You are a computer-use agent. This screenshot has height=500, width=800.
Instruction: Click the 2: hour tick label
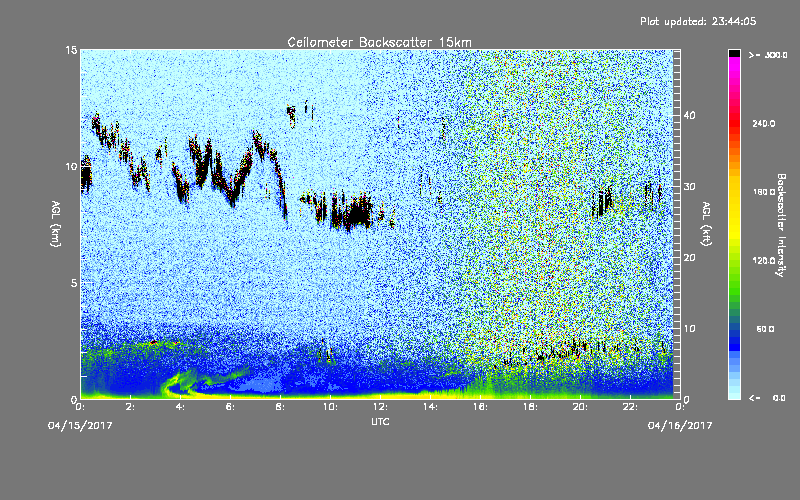pyautogui.click(x=130, y=407)
